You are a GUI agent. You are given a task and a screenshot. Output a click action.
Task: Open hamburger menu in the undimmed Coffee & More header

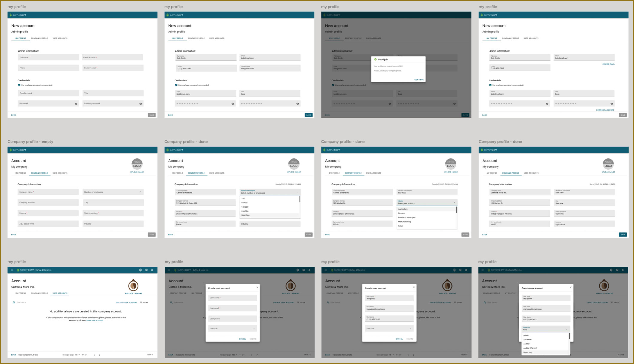point(12,270)
